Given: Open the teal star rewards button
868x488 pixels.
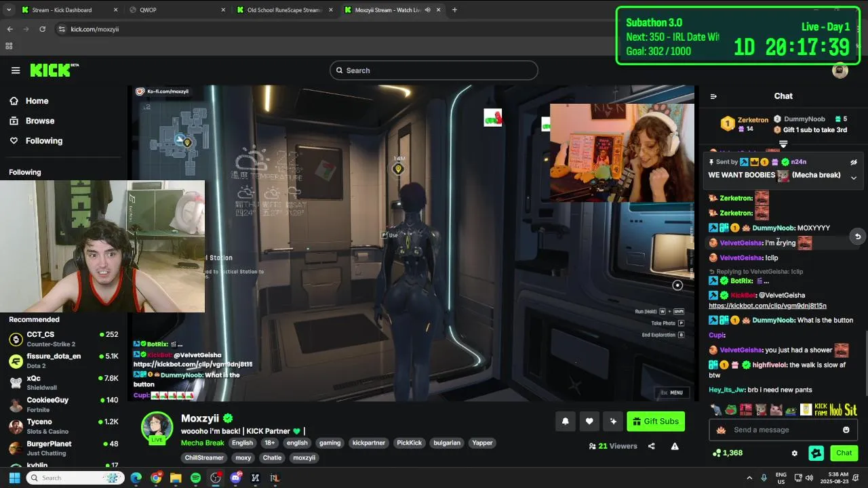Looking at the screenshot, I should [x=816, y=453].
